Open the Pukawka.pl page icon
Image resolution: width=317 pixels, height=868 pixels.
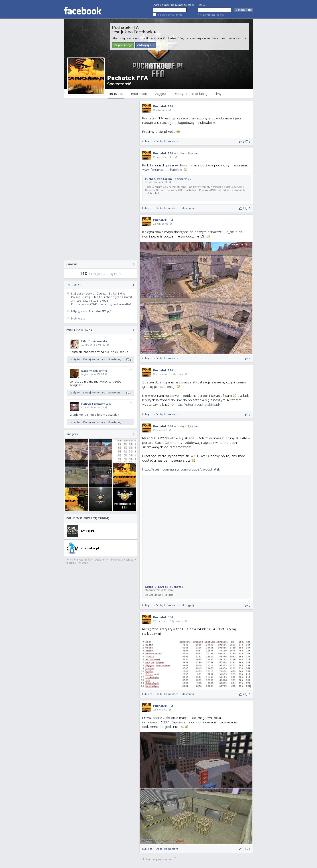(72, 548)
